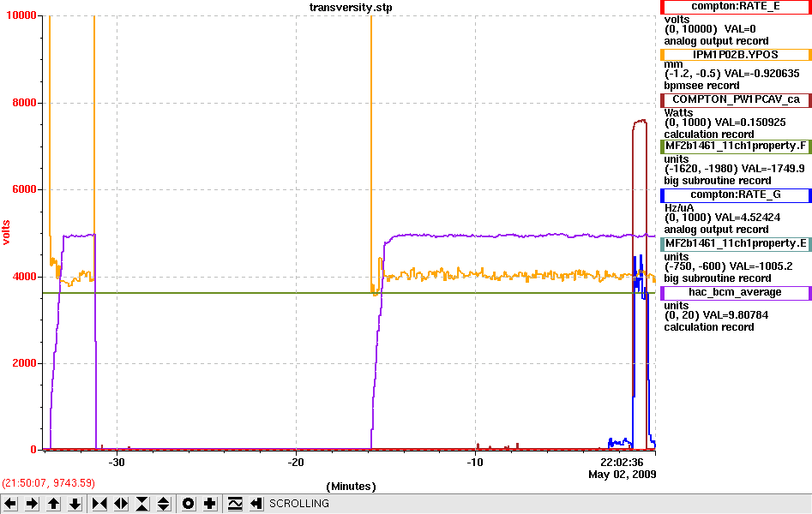This screenshot has width=812, height=514.
Task: Click the wavy-line graph refresh icon
Action: click(x=235, y=504)
